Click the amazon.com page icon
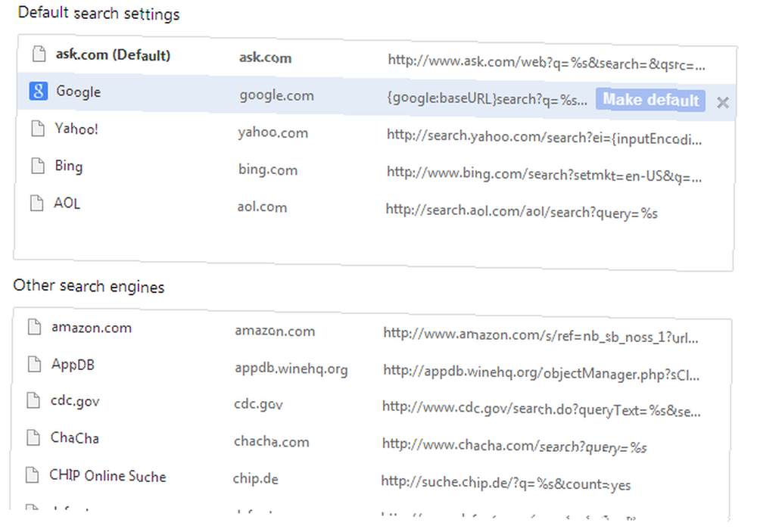 coord(34,326)
